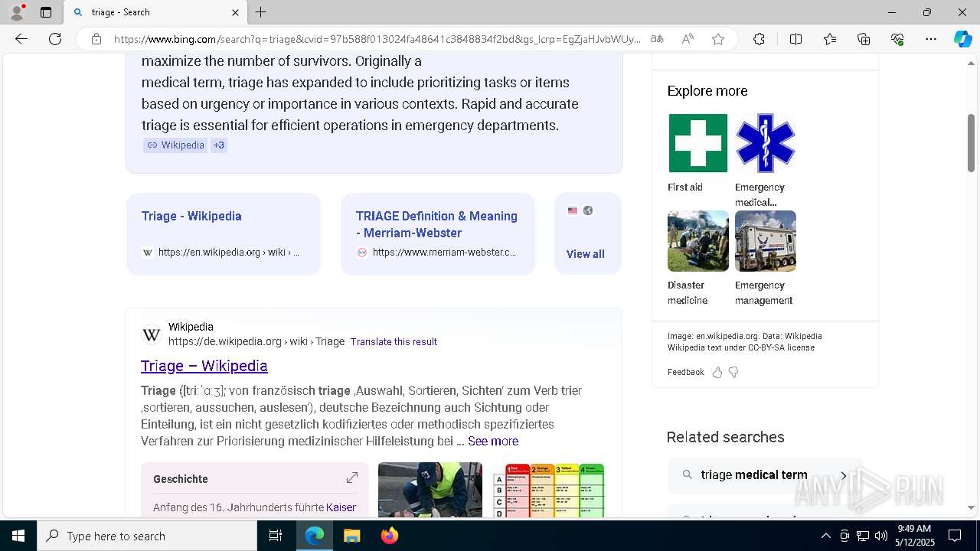Click 'Explore more' heading
Image resolution: width=980 pixels, height=551 pixels.
click(x=707, y=91)
